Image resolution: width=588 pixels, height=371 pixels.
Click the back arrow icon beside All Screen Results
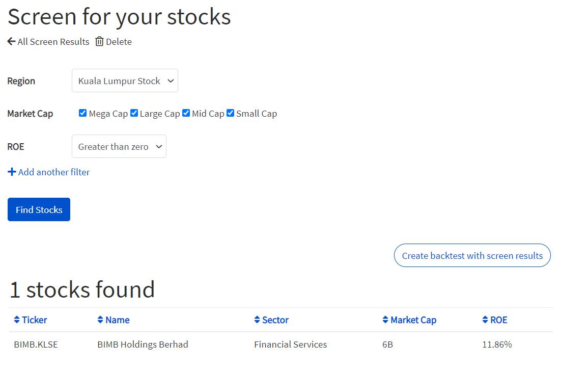(11, 42)
